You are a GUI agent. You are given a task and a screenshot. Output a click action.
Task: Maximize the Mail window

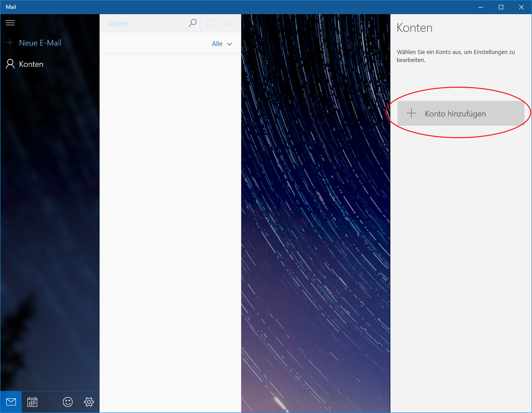tap(501, 7)
